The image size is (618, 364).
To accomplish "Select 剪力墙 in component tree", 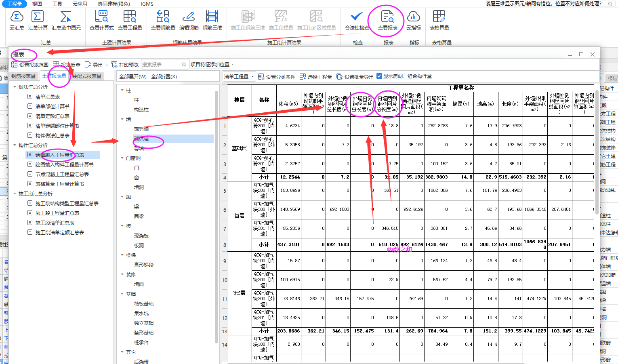I will click(141, 129).
